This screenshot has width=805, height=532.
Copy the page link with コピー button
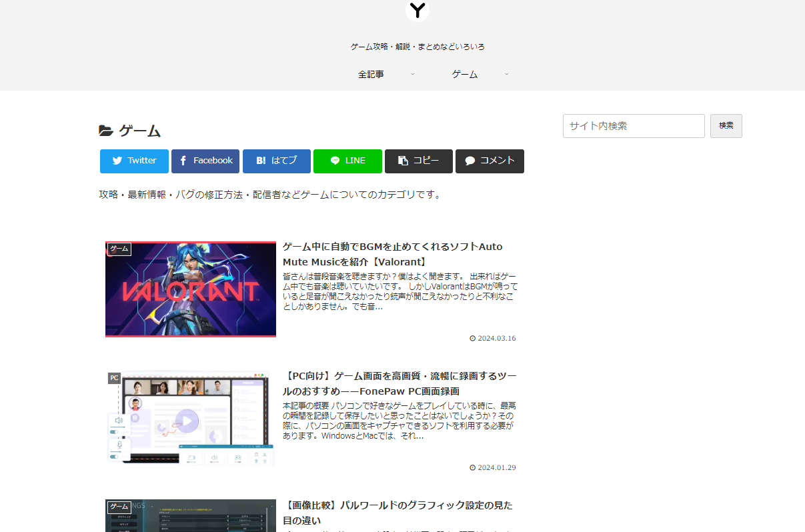(x=418, y=161)
